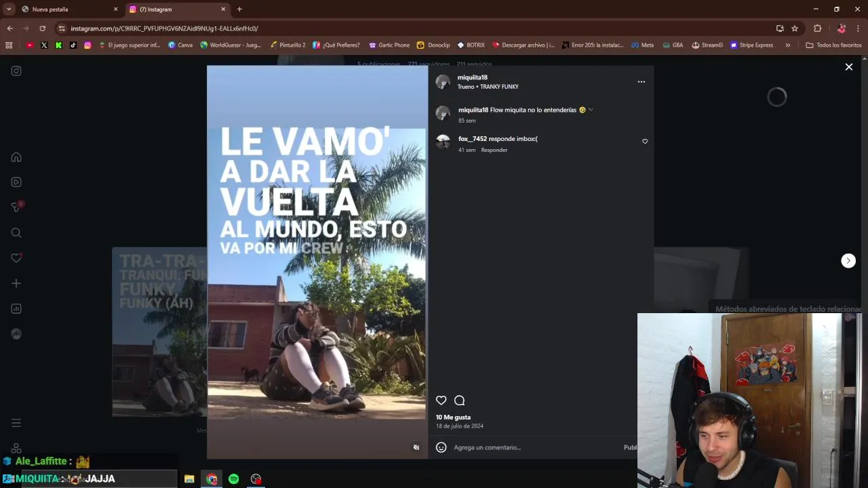Open the profile avatar in the sidebar

(x=16, y=334)
